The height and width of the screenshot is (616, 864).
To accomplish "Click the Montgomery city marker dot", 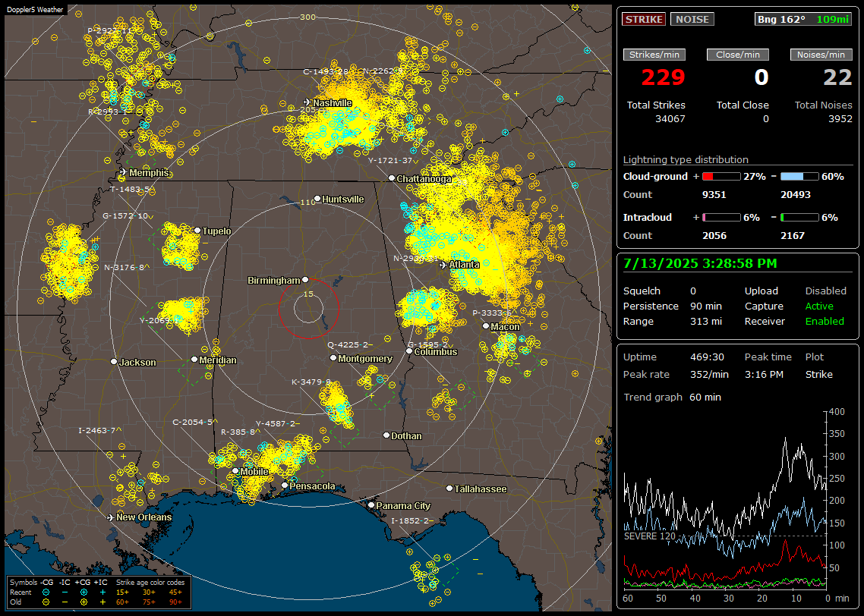I will (333, 358).
